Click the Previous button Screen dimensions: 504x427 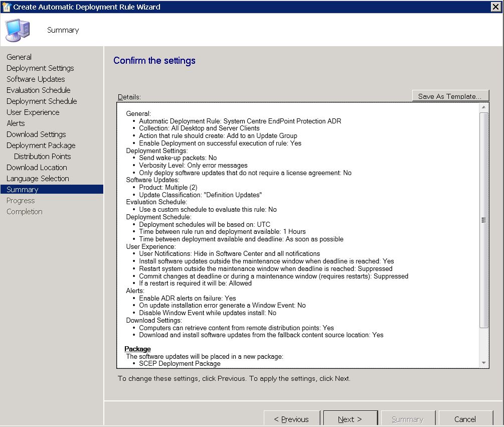(291, 419)
